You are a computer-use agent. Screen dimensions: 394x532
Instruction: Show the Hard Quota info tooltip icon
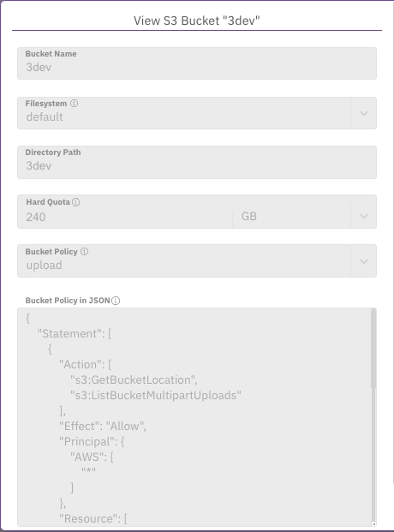click(76, 202)
